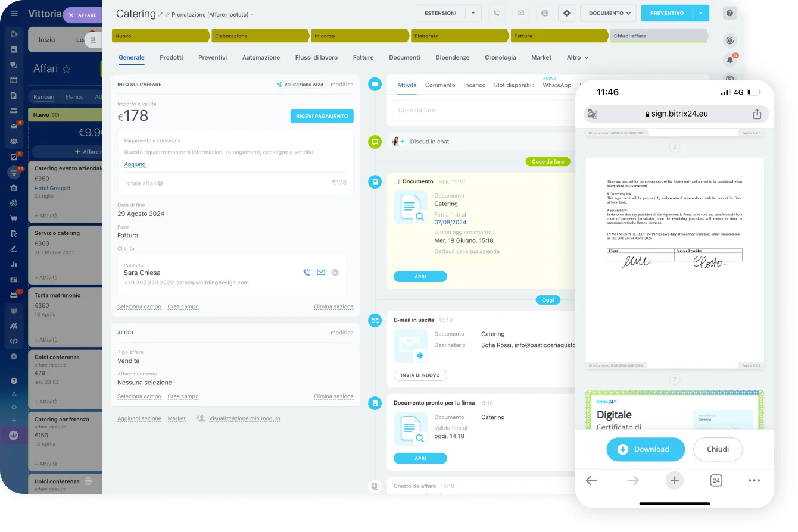Click the Cose da fare input field

pos(482,111)
